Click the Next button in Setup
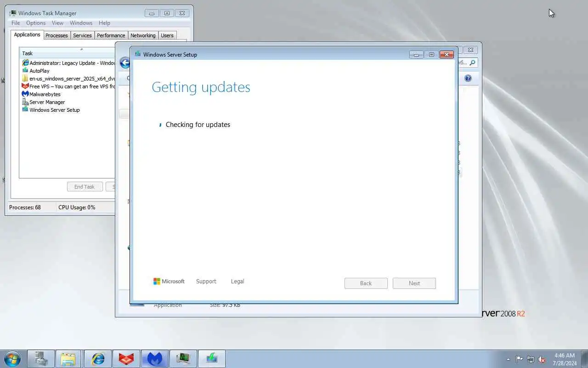The height and width of the screenshot is (368, 588). pos(414,283)
